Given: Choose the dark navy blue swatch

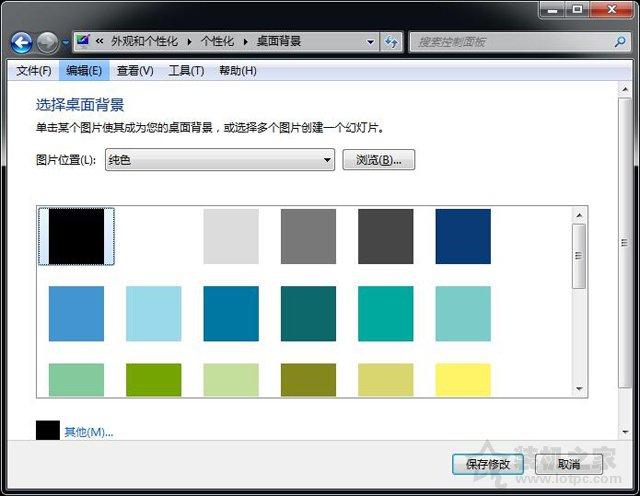Looking at the screenshot, I should 463,236.
